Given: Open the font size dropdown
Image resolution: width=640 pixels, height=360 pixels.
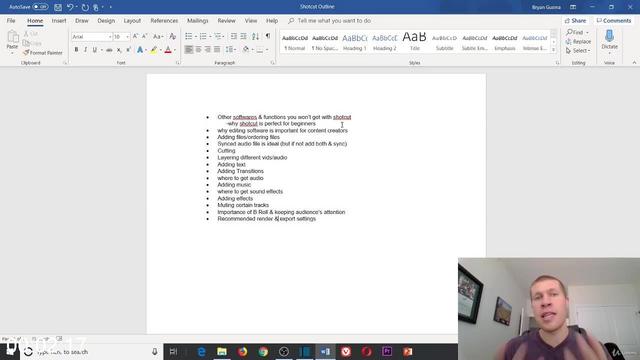Looking at the screenshot, I should 127,37.
